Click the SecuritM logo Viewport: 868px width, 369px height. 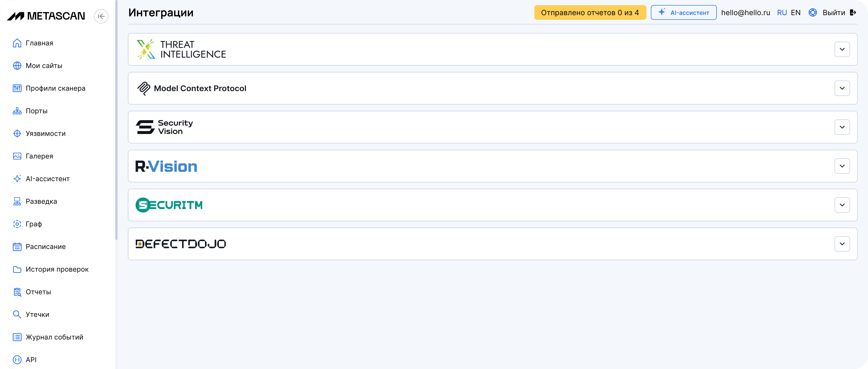(x=169, y=205)
